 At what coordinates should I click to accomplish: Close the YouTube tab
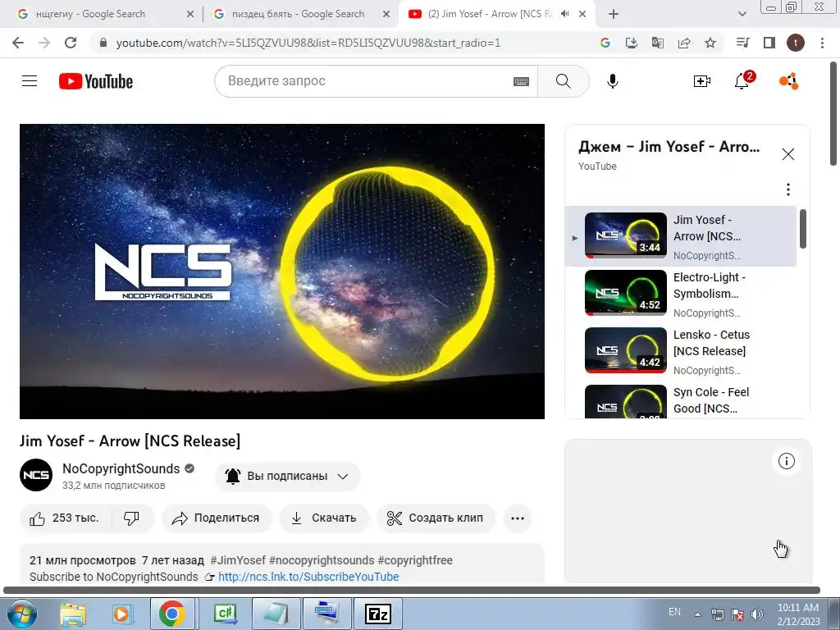(583, 15)
